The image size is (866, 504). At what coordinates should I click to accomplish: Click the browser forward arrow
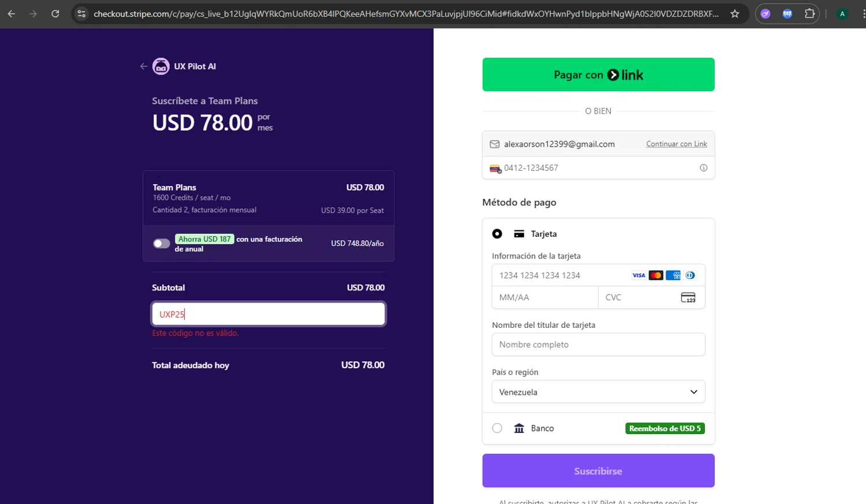33,13
